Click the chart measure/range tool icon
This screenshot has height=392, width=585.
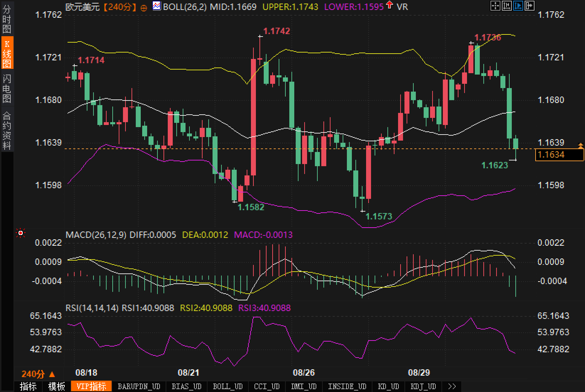click(x=506, y=6)
